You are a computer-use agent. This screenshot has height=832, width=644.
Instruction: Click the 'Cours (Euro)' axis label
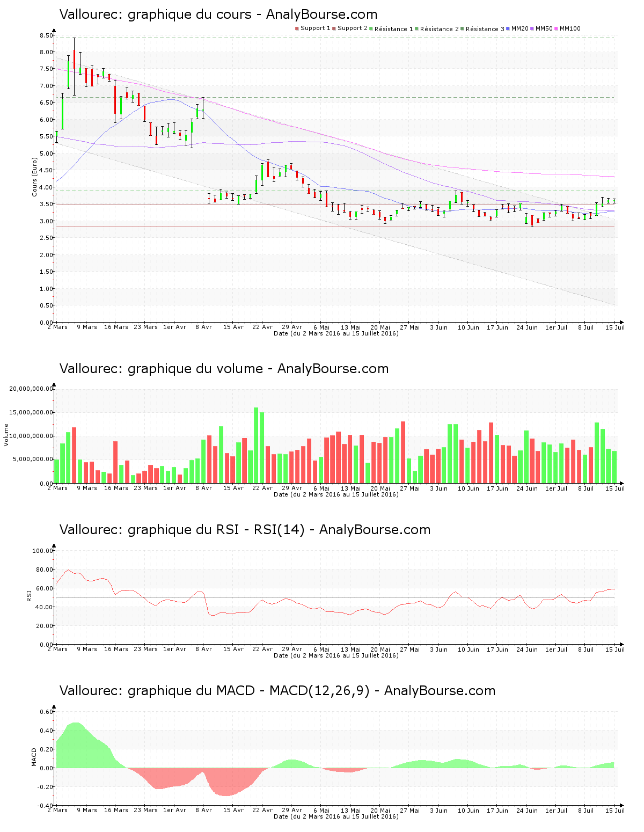(x=35, y=177)
